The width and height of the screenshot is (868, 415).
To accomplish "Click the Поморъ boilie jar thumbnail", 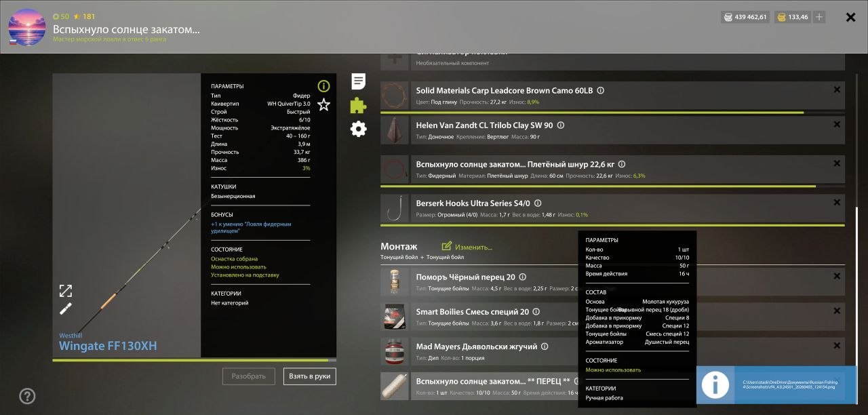I will point(395,281).
